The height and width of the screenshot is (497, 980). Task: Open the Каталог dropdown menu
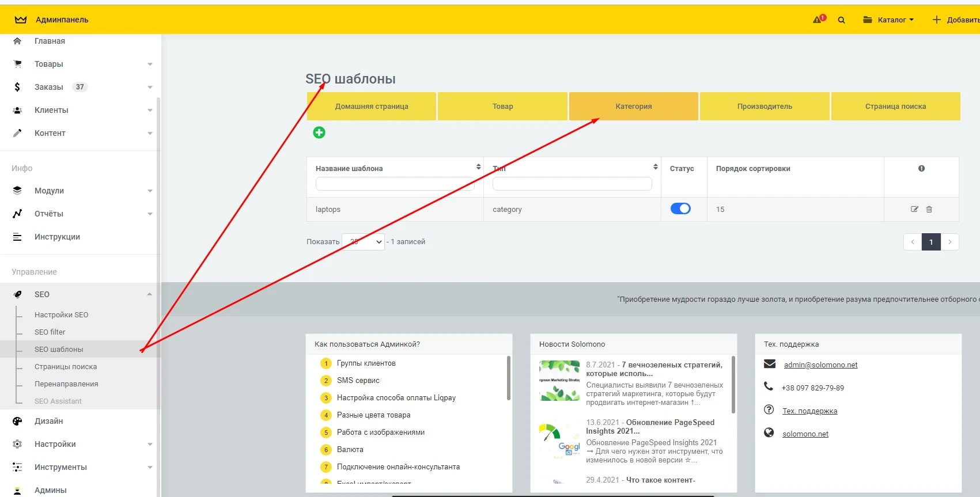coord(888,20)
